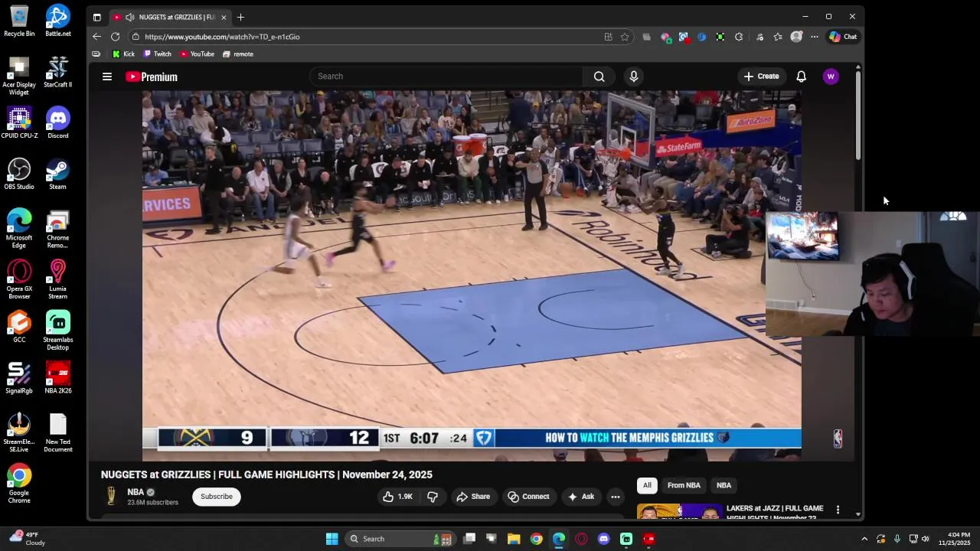Open the remote bookmarks folder

[237, 54]
